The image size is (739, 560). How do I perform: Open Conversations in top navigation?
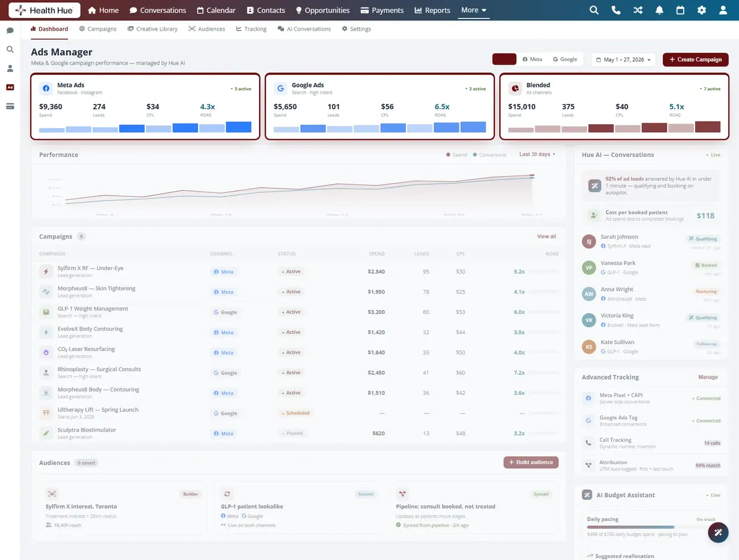click(158, 10)
